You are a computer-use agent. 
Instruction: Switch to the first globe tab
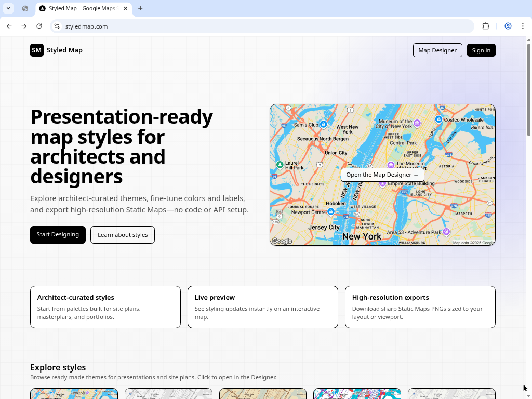(25, 8)
